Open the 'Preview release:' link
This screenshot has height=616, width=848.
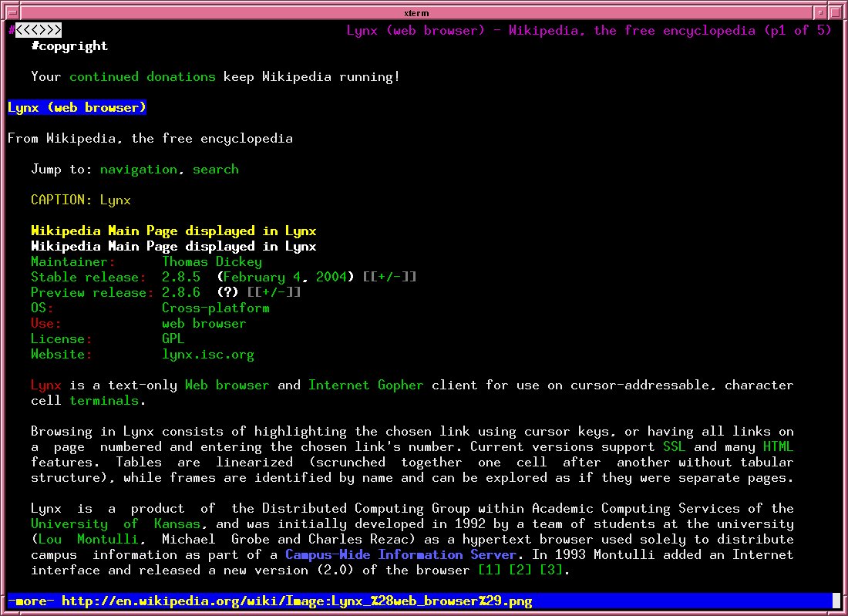coord(92,293)
